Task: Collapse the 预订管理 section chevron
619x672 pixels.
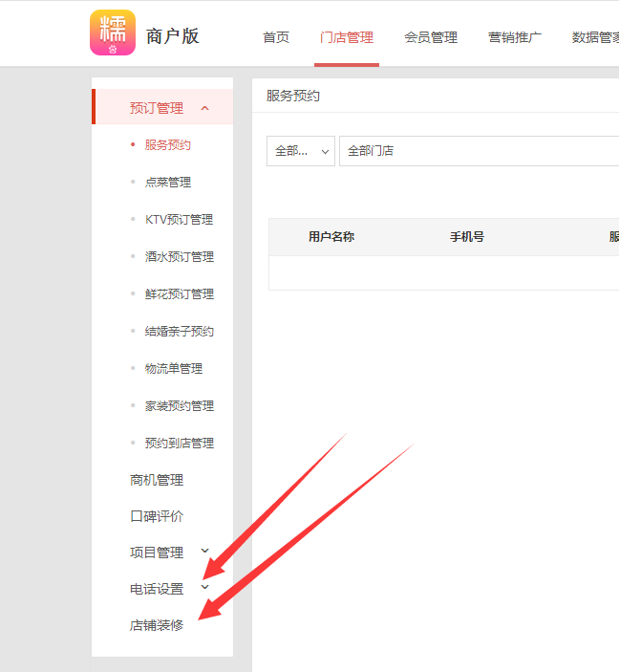Action: (x=204, y=108)
